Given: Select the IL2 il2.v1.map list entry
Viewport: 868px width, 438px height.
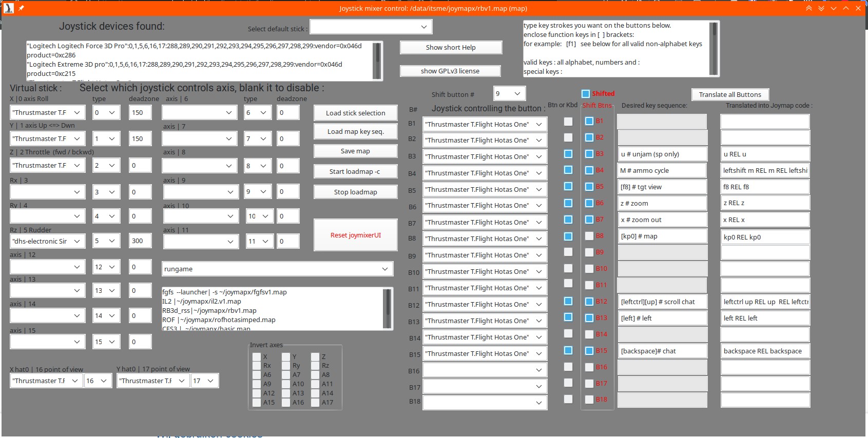Looking at the screenshot, I should 202,302.
